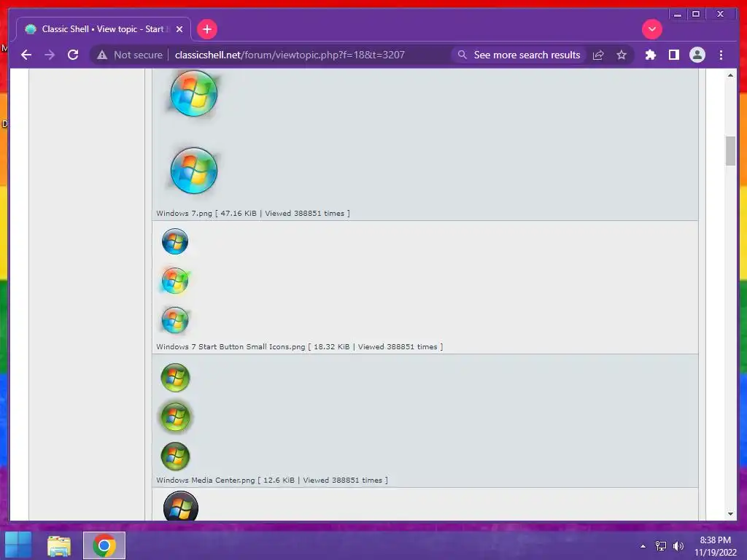747x560 pixels.
Task: Select the Windows 7.png caption text
Action: [253, 214]
